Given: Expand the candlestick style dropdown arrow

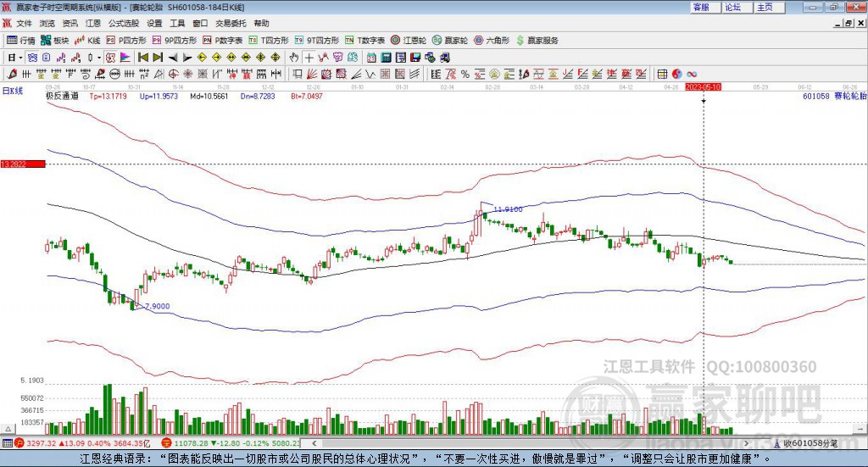Looking at the screenshot, I should click(x=98, y=58).
